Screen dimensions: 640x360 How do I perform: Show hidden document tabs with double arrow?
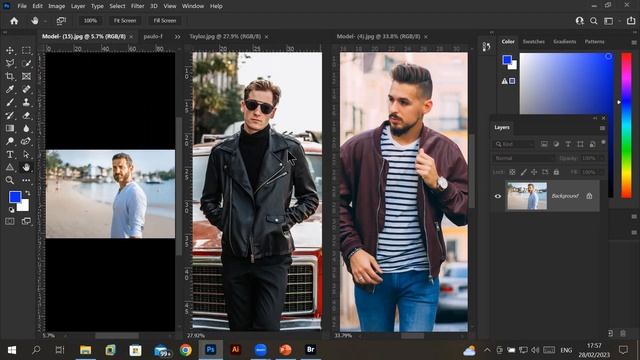[177, 37]
